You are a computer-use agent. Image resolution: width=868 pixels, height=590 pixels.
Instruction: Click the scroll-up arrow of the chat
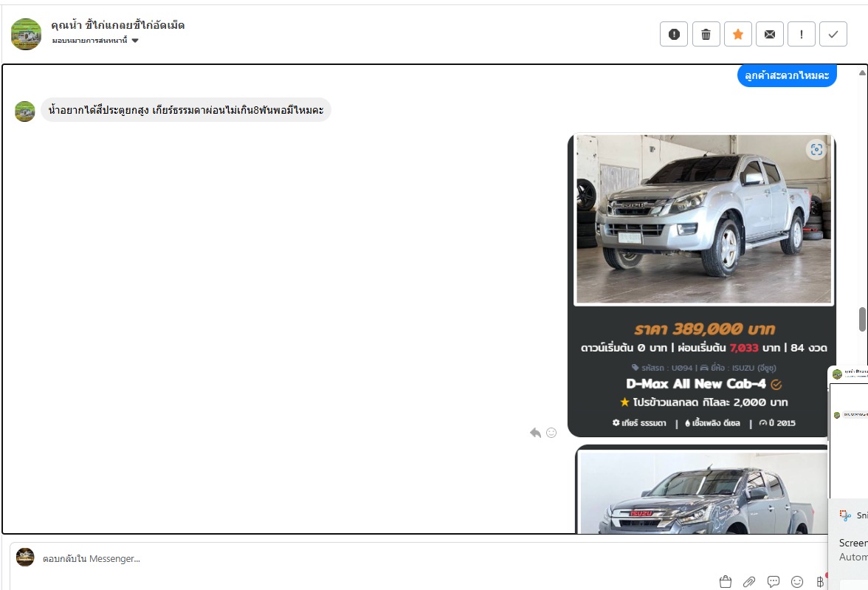pos(862,72)
